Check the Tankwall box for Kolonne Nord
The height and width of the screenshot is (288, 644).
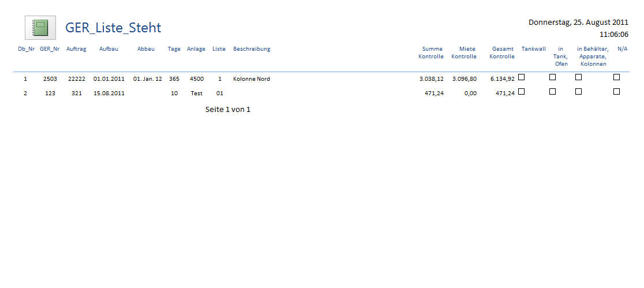point(521,77)
